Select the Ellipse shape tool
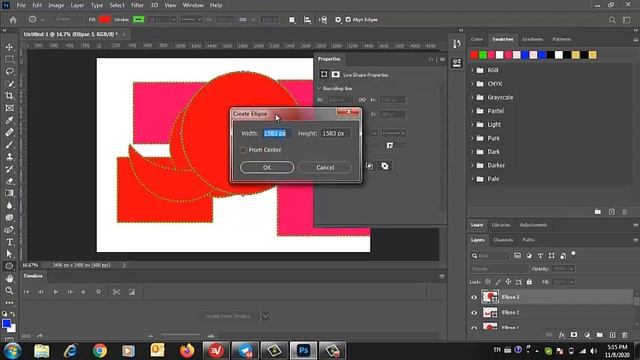 point(9,266)
